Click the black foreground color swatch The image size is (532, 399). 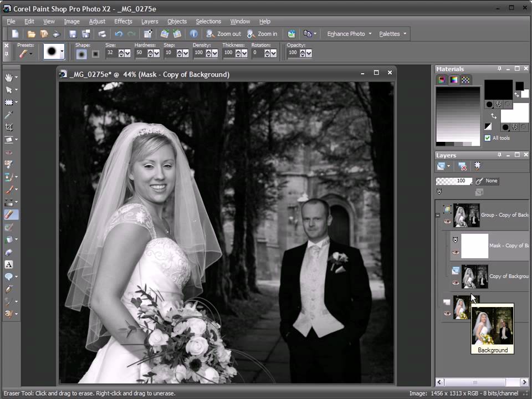click(498, 90)
